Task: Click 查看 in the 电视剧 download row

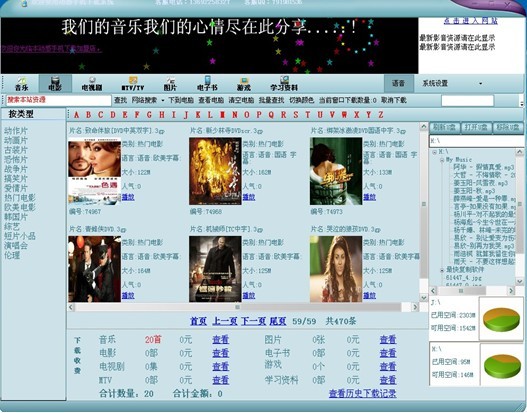Action: (x=220, y=367)
